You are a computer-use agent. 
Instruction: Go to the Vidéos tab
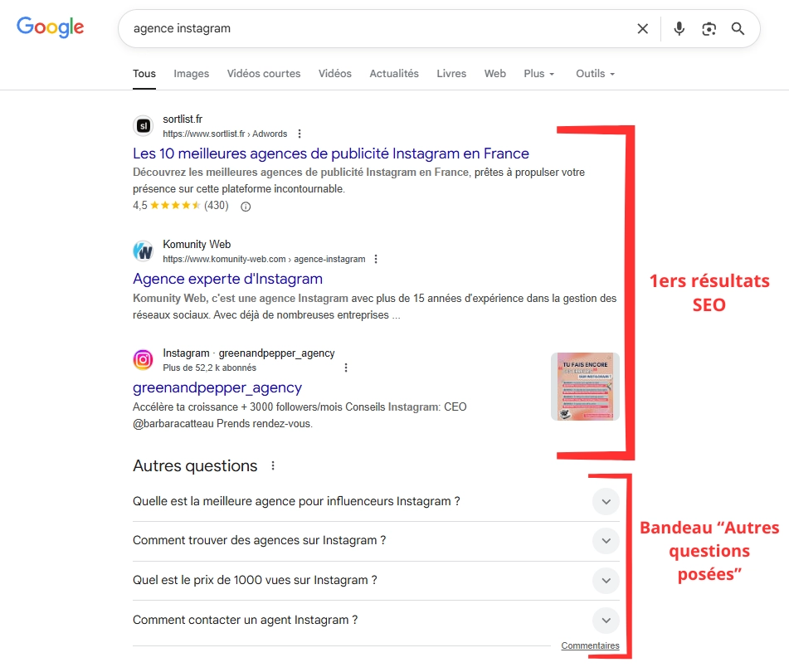pos(334,74)
